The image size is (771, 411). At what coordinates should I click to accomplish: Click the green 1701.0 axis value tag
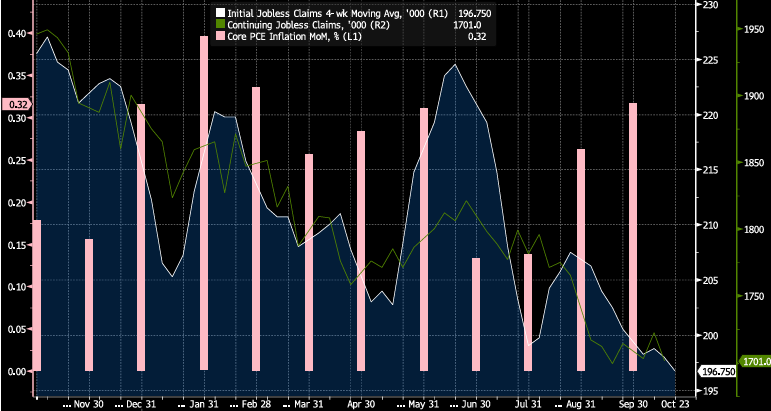pyautogui.click(x=755, y=361)
